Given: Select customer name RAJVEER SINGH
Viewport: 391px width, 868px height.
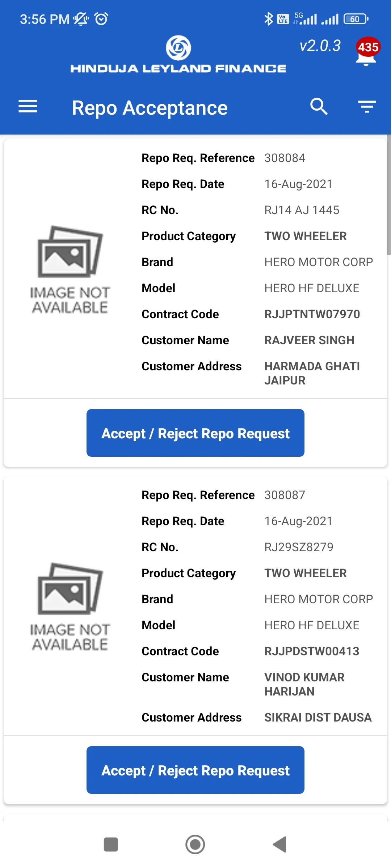Looking at the screenshot, I should (x=310, y=340).
